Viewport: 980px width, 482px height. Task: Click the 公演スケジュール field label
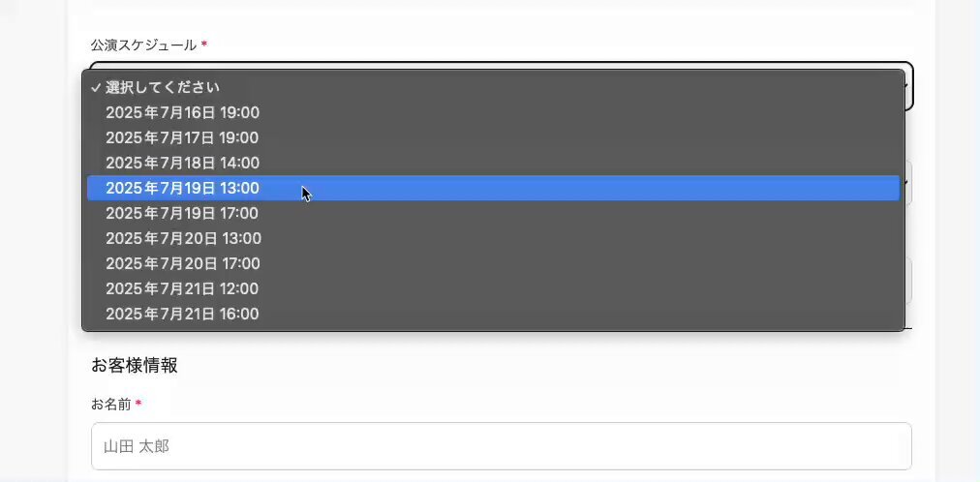point(143,45)
